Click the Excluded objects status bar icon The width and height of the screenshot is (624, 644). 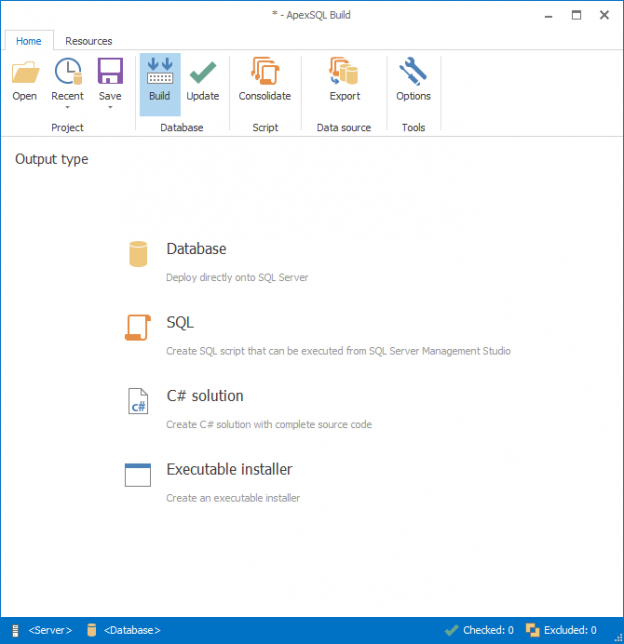tap(532, 630)
